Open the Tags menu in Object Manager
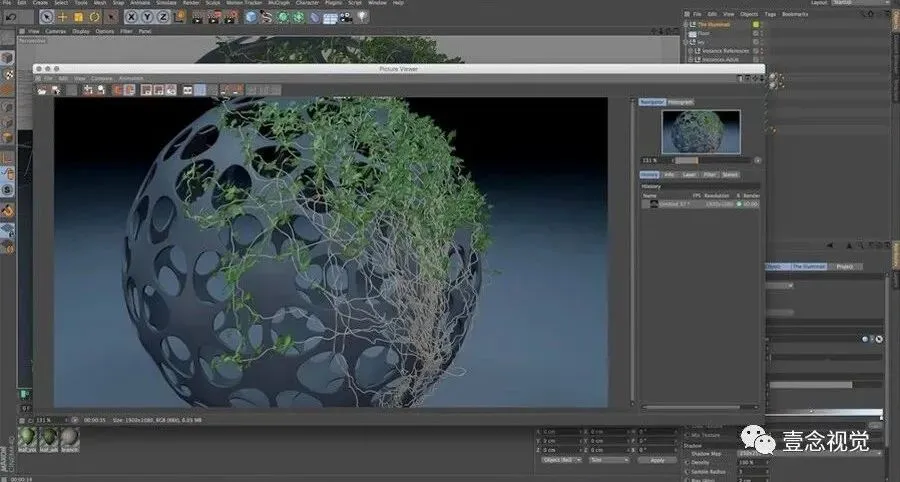This screenshot has height=482, width=900. tap(769, 14)
